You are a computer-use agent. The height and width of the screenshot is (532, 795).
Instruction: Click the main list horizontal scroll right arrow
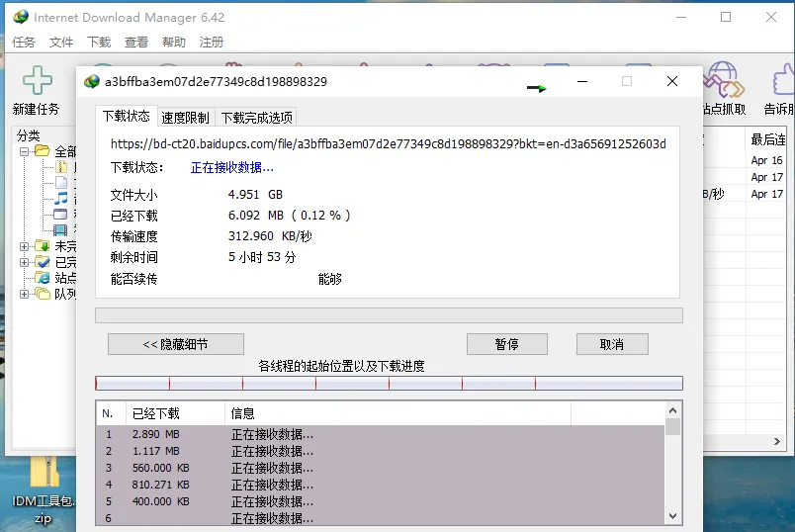click(x=777, y=442)
